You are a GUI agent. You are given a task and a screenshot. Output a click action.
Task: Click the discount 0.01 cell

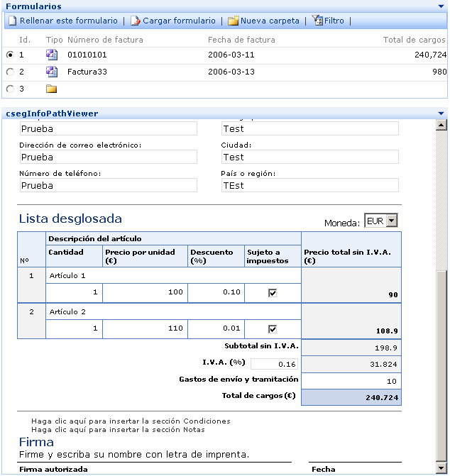(x=216, y=328)
